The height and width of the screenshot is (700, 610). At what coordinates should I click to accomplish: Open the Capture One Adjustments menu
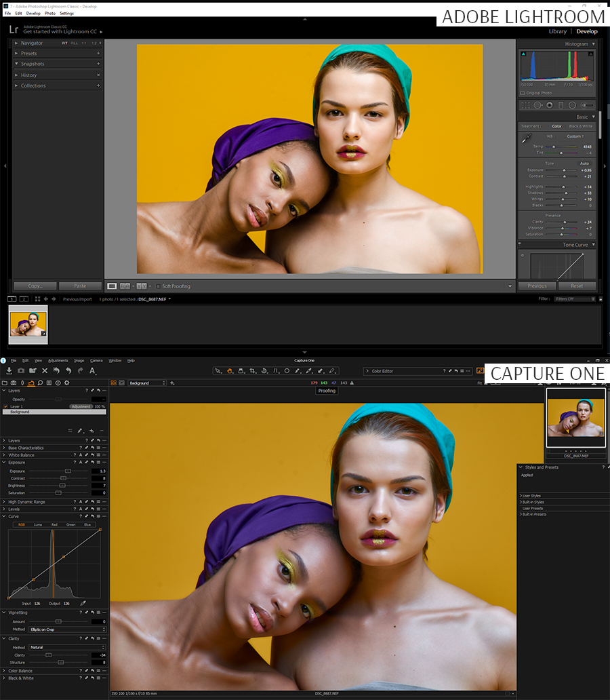coord(58,361)
